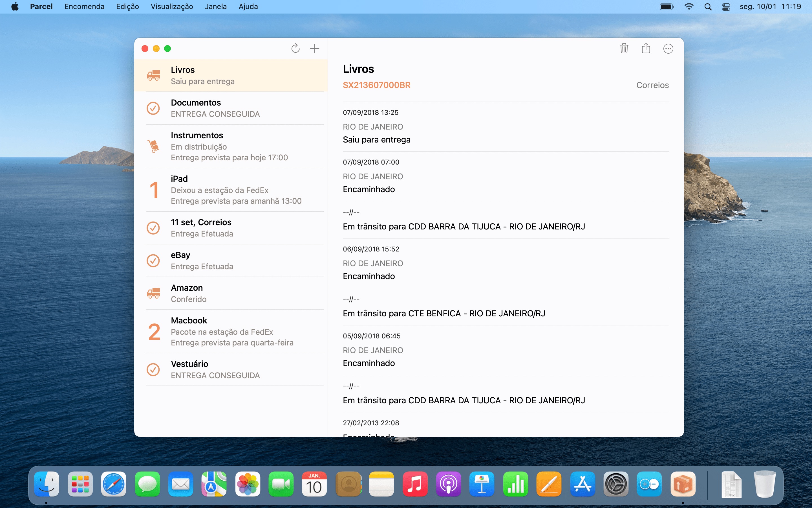
Task: Click the menu bar date and time
Action: pos(770,6)
